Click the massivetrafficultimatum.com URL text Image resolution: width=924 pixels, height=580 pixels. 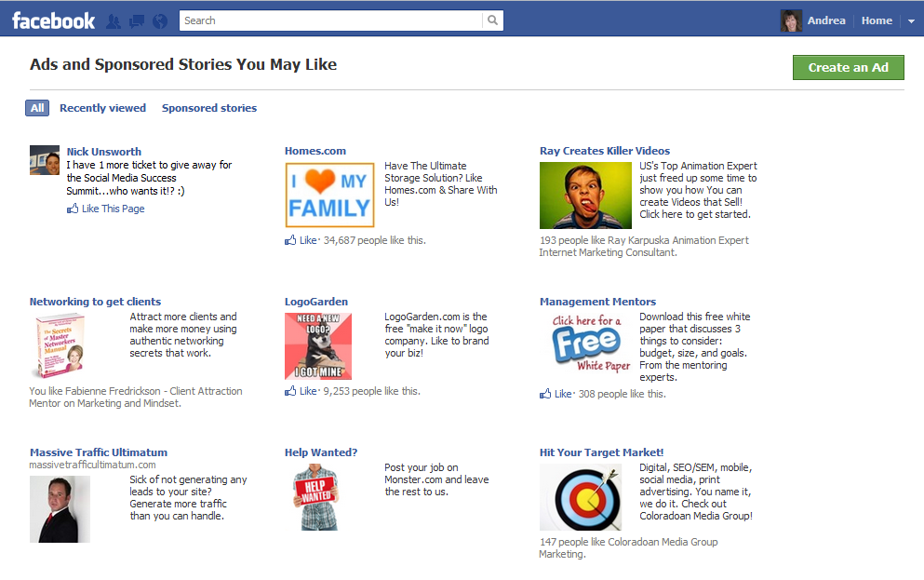point(92,465)
